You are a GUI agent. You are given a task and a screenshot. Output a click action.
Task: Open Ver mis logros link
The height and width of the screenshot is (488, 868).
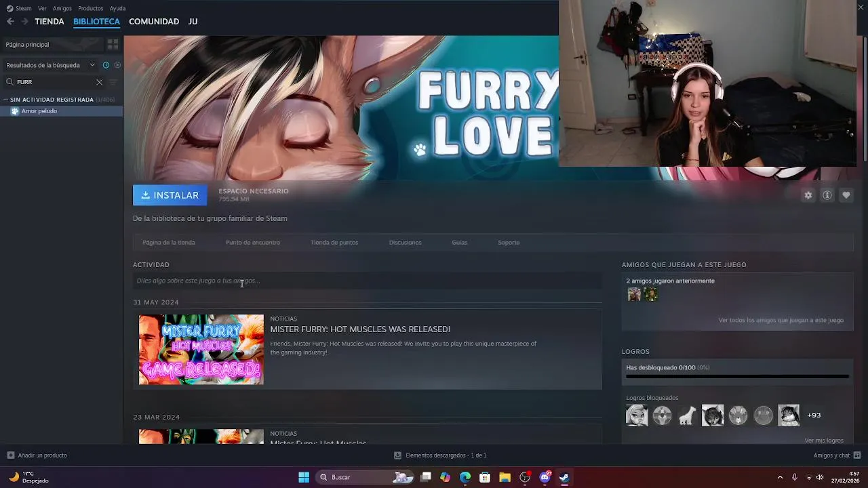(x=824, y=441)
